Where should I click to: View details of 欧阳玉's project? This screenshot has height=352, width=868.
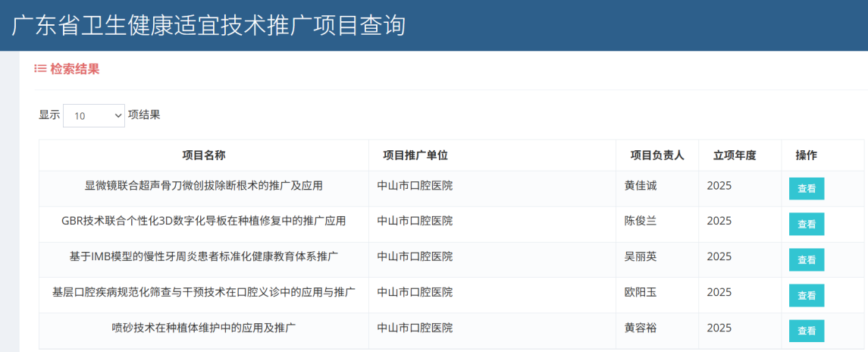click(x=806, y=295)
